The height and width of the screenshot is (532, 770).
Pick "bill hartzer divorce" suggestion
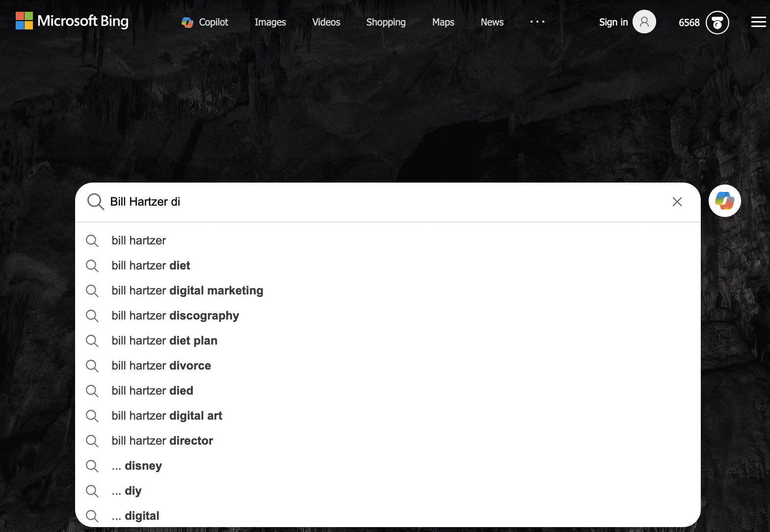[388, 366]
